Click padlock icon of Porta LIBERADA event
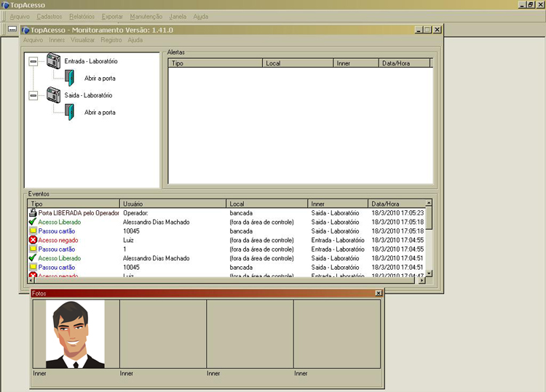The image size is (546, 392). [x=33, y=213]
